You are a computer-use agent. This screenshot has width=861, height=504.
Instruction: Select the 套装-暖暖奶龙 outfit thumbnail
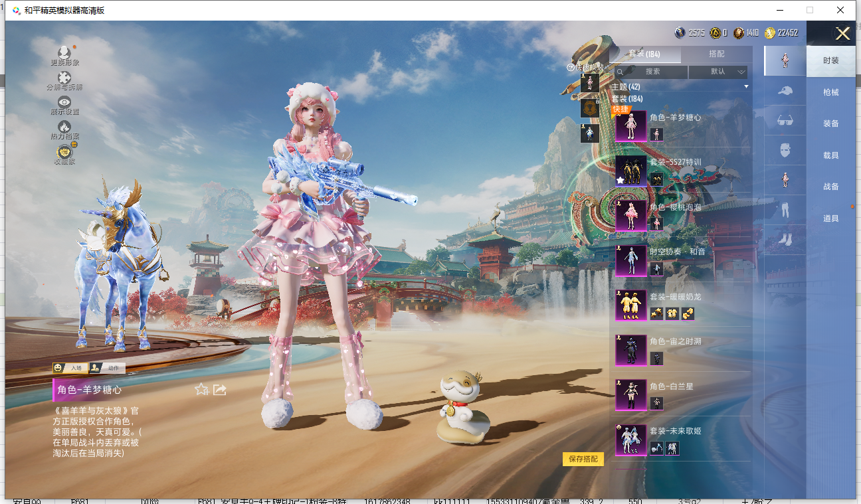pyautogui.click(x=630, y=305)
